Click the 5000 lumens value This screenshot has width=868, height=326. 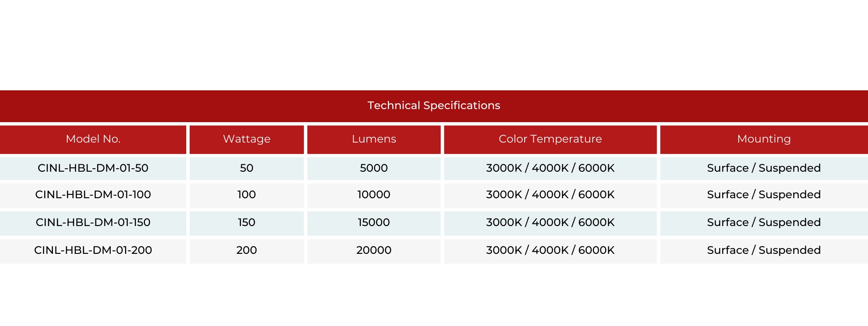374,168
